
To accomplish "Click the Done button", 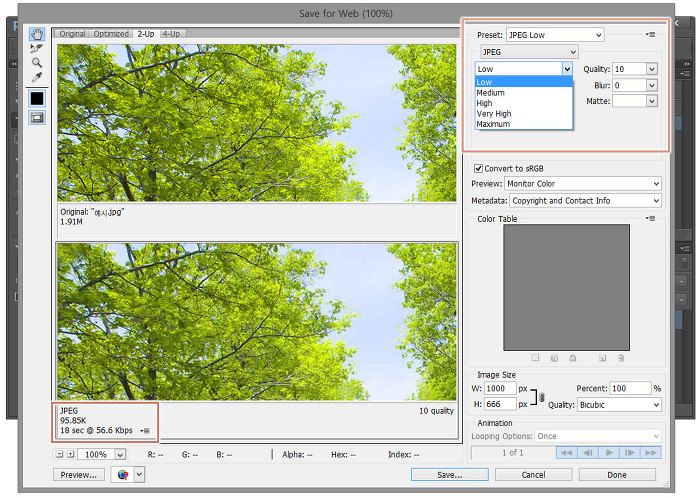I will click(617, 475).
